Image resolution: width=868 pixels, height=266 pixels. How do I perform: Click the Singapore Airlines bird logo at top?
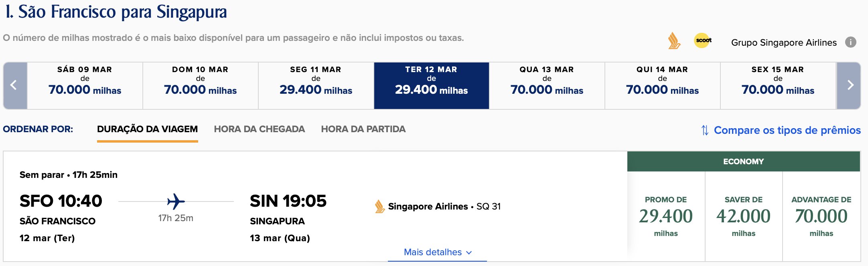pyautogui.click(x=674, y=41)
